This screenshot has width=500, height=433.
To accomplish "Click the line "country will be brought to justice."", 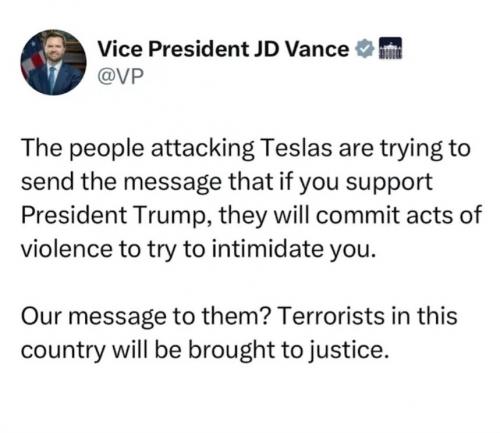I will click(x=205, y=351).
